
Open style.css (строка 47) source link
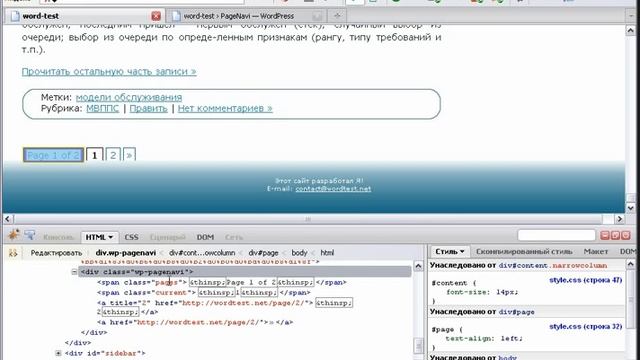pyautogui.click(x=585, y=280)
